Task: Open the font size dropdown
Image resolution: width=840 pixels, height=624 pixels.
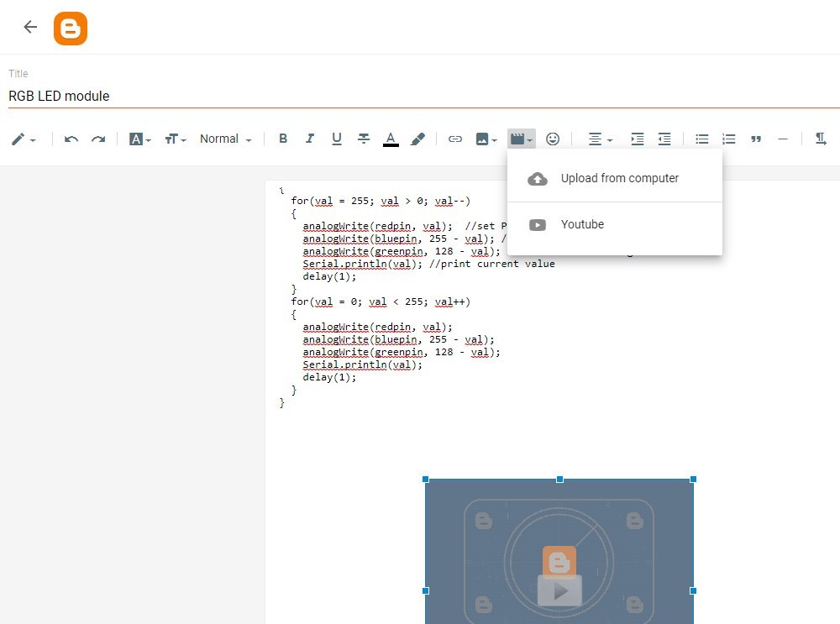Action: tap(175, 139)
